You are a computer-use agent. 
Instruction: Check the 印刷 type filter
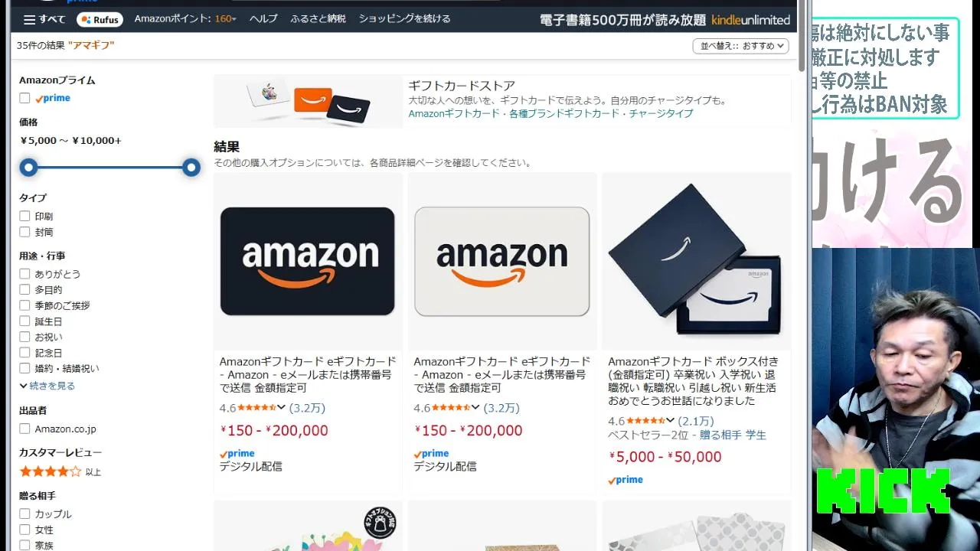[x=24, y=217]
